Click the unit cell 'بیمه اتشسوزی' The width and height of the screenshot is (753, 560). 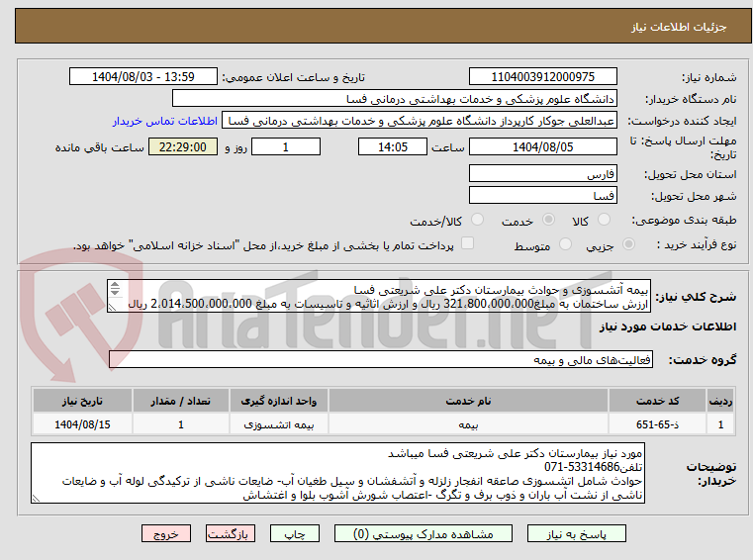(278, 425)
